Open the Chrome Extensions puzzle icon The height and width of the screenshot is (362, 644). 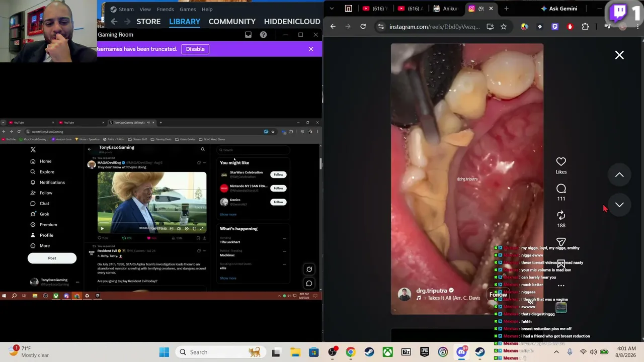click(x=585, y=27)
